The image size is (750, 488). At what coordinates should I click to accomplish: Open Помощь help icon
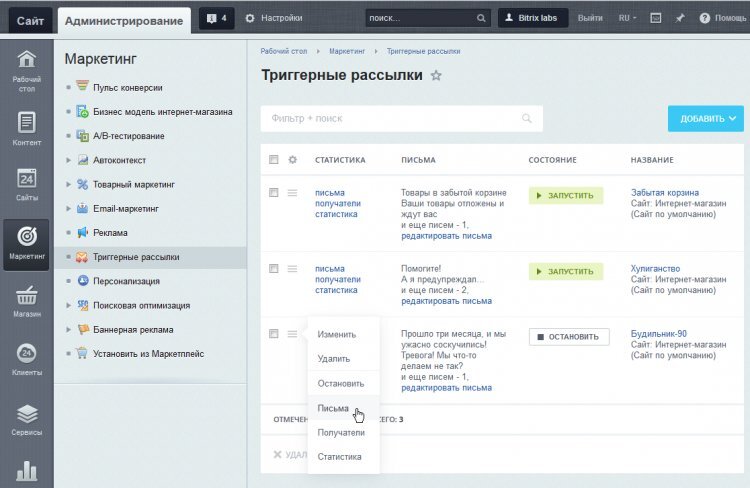[705, 18]
